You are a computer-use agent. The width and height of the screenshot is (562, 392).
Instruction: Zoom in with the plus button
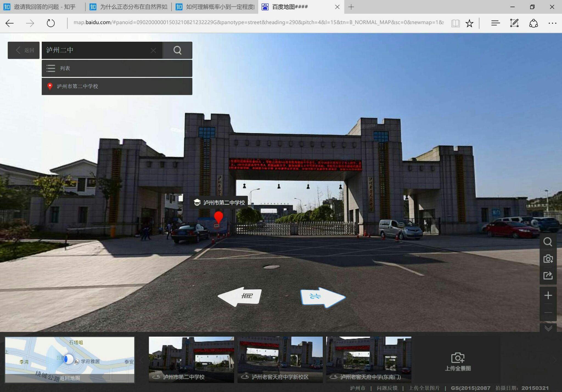pyautogui.click(x=548, y=295)
